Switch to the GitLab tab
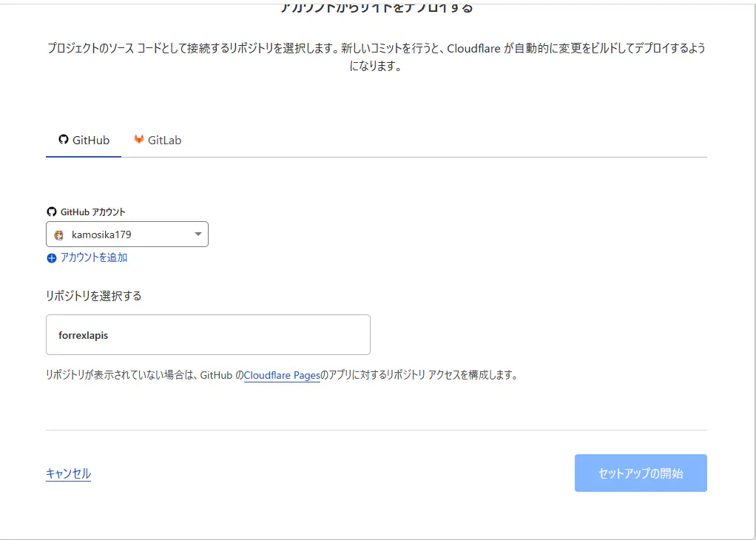The image size is (756, 540). tap(158, 140)
